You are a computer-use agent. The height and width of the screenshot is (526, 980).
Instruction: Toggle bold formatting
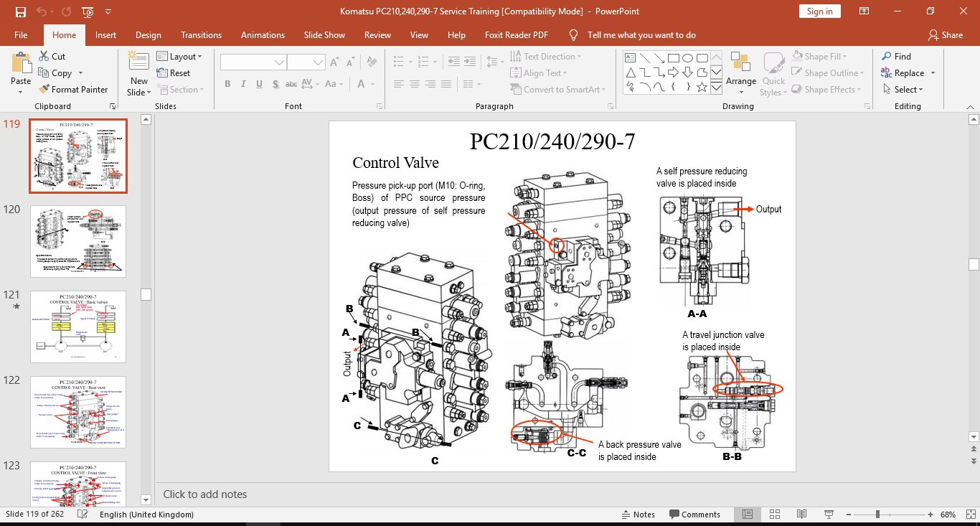[227, 84]
